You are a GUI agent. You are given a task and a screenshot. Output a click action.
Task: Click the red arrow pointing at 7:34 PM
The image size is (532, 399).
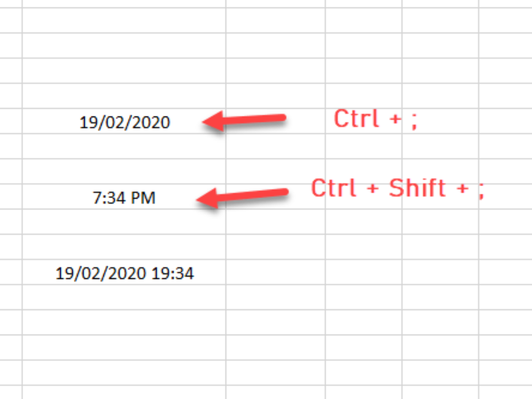(x=242, y=197)
